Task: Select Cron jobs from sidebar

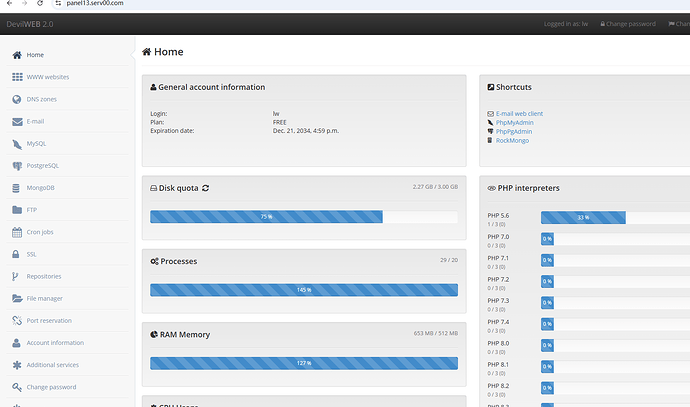Action: pos(40,232)
